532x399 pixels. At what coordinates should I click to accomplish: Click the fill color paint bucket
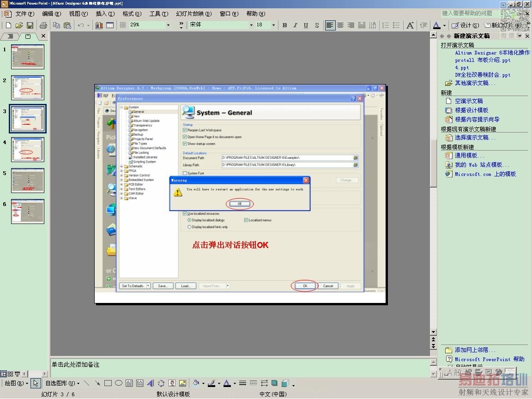click(x=196, y=383)
